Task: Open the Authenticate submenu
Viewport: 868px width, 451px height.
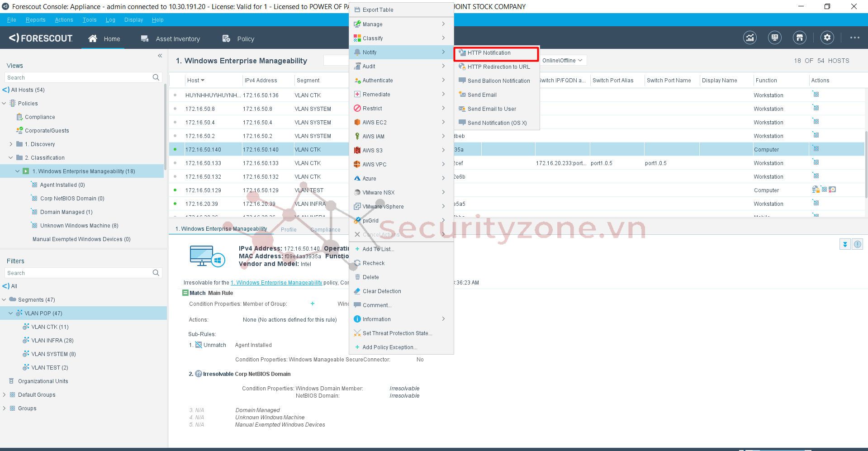Action: pyautogui.click(x=401, y=80)
